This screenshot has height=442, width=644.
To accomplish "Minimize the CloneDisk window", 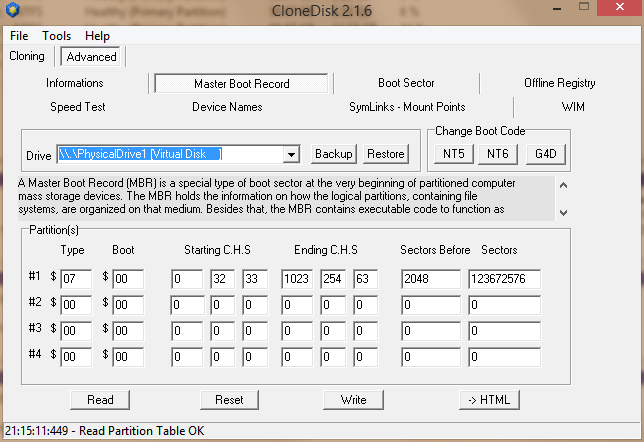I will [x=557, y=8].
